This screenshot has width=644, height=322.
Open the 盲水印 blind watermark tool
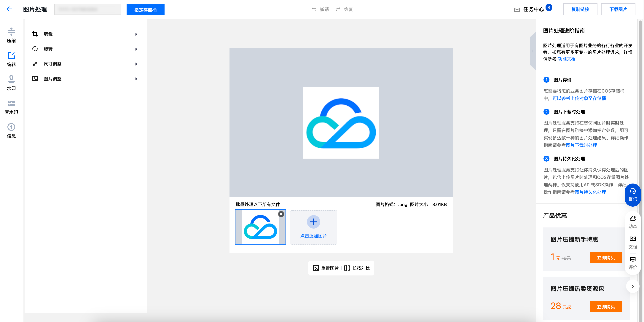point(11,107)
